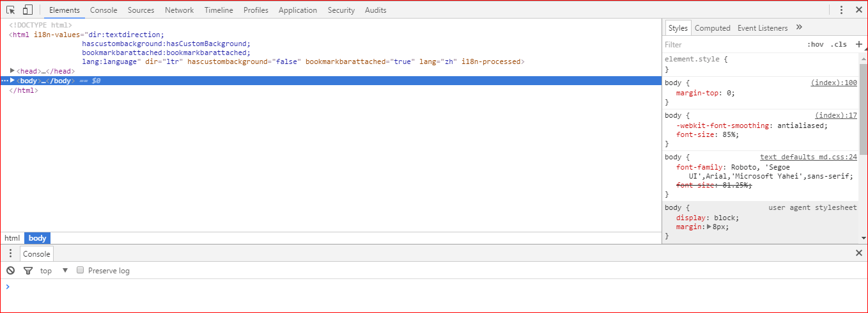
Task: Click the display: block declaration
Action: [707, 218]
